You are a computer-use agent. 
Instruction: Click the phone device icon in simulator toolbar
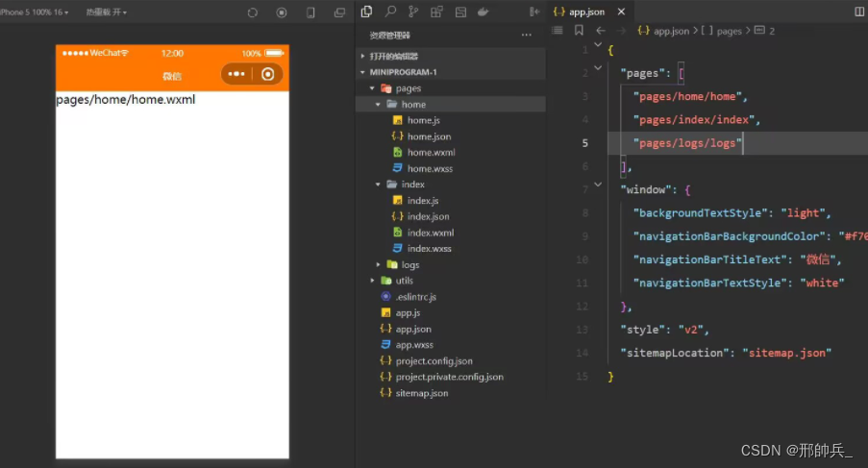(x=310, y=12)
